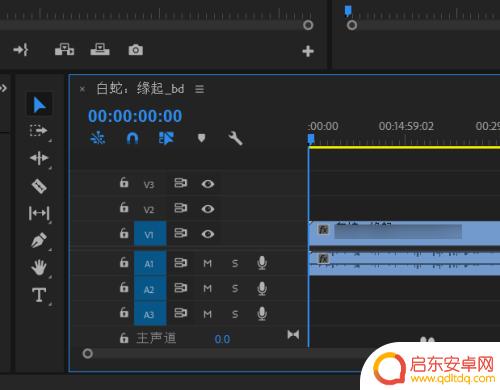Screen dimensions: 500x390
Task: Solo track A3 with S button
Action: tap(235, 314)
